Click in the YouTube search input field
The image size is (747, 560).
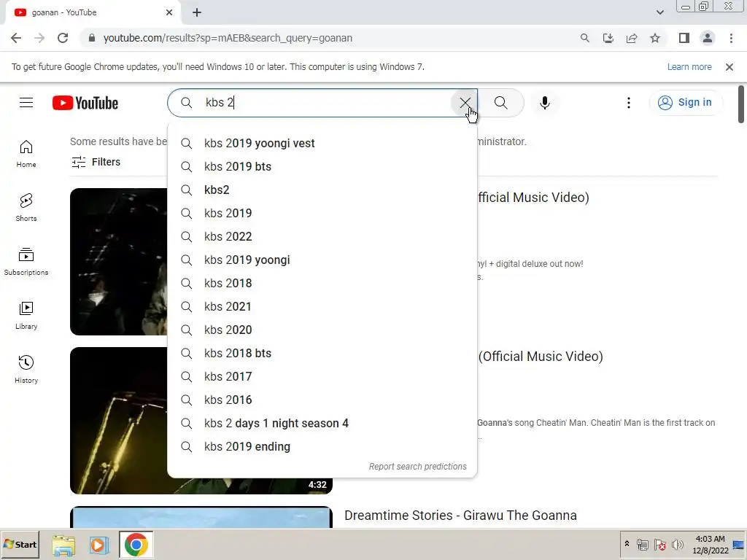pos(324,102)
